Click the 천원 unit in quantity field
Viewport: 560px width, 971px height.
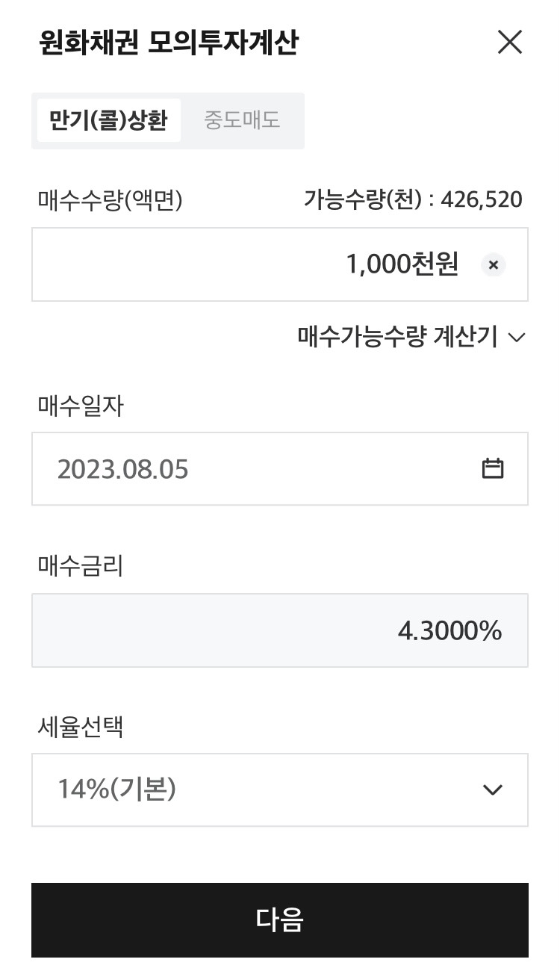[435, 264]
